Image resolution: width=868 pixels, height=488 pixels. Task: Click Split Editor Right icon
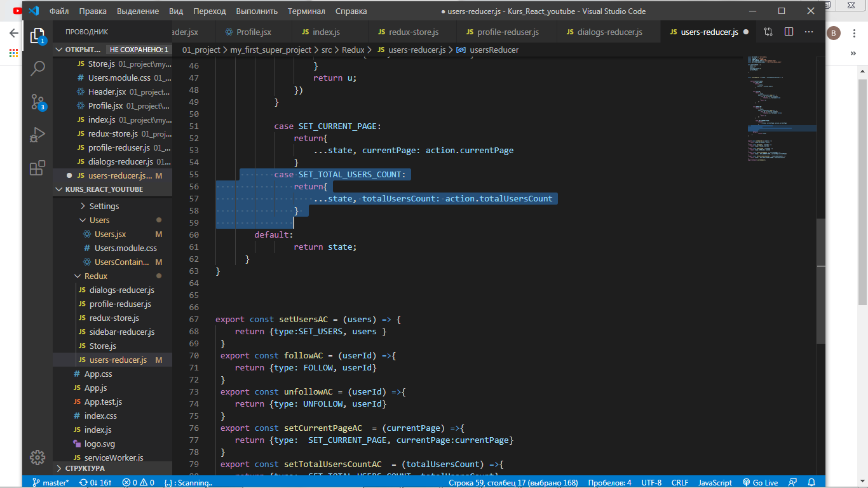pyautogui.click(x=789, y=32)
